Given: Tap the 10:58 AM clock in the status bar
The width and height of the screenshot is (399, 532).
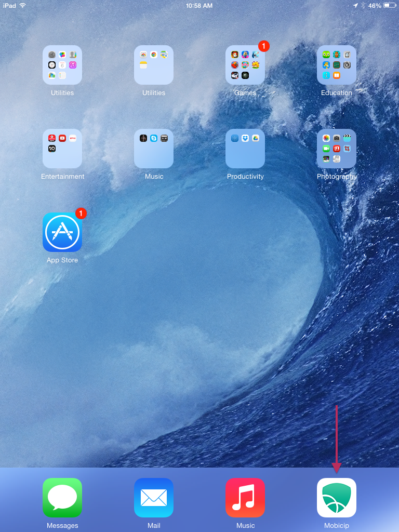Looking at the screenshot, I should point(199,6).
